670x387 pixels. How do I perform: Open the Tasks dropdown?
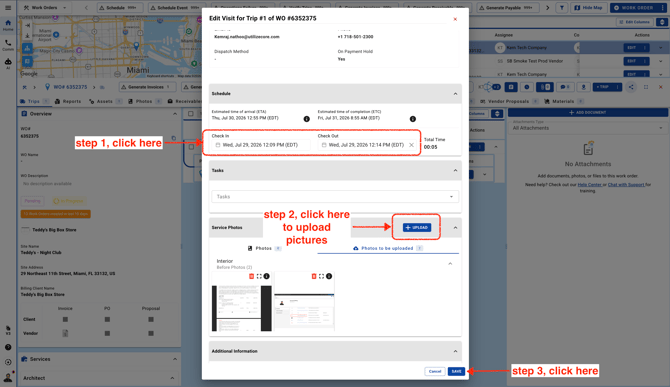[335, 196]
